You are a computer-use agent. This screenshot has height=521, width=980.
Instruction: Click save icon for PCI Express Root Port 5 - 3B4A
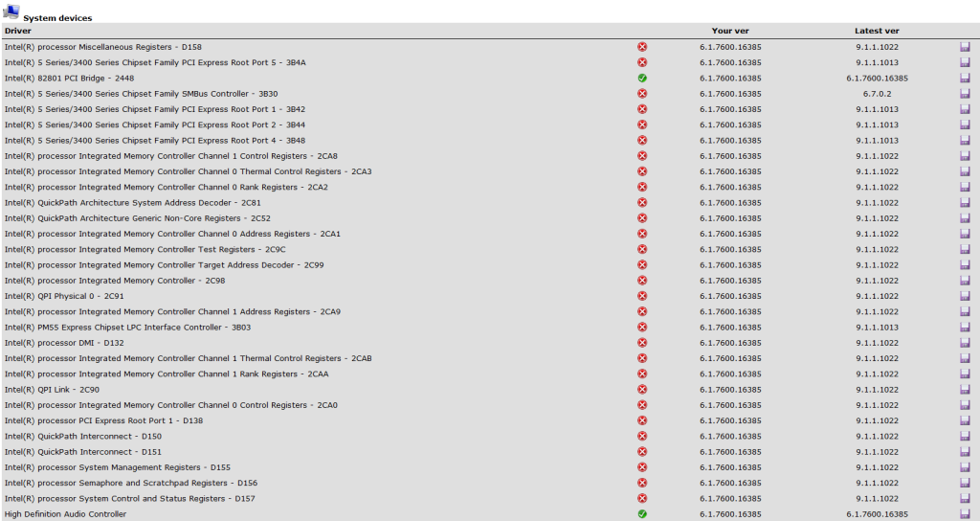coord(965,62)
